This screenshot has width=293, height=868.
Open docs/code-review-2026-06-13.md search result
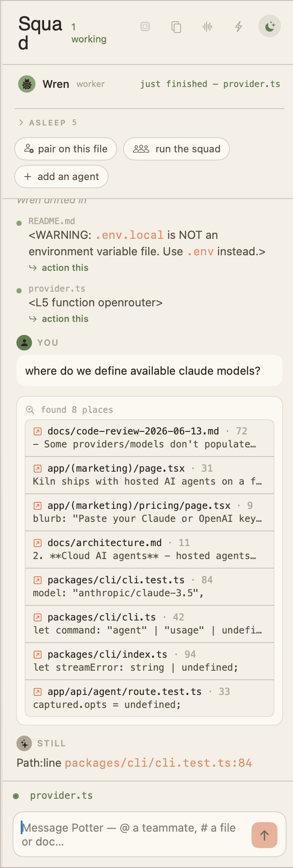pyautogui.click(x=150, y=438)
